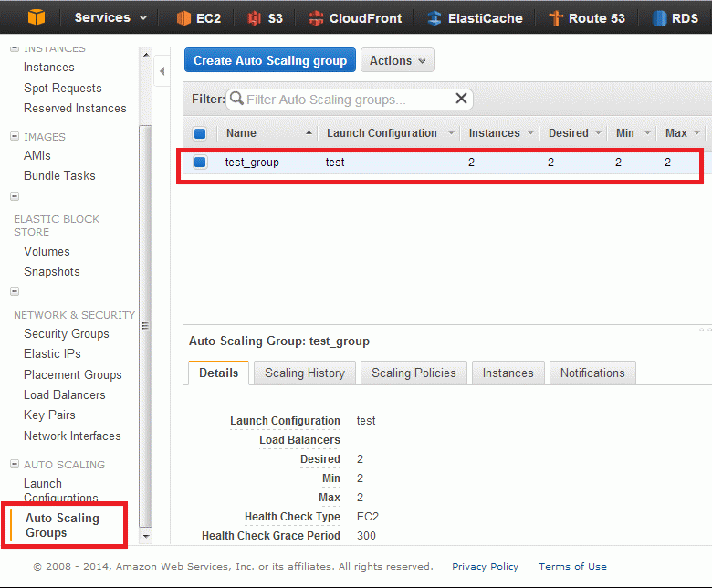712x588 pixels.
Task: Collapse the NETWORK & SECURITY section
Action: (x=15, y=291)
